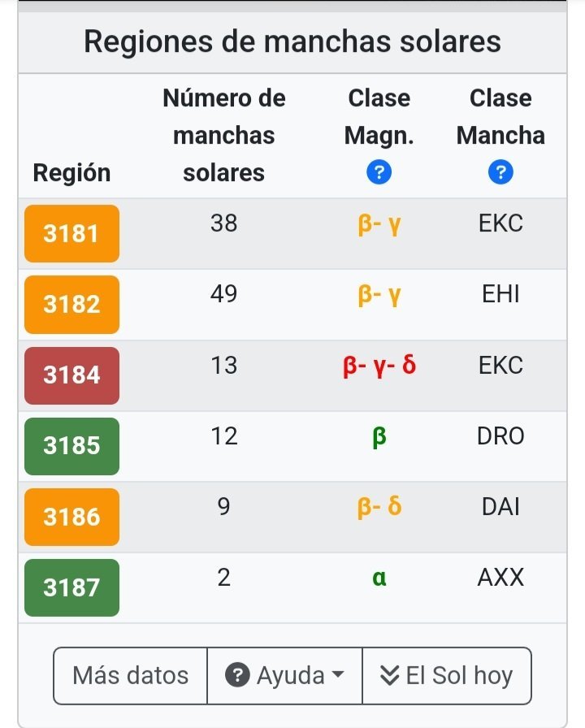Click the help icon under Clase Magn.

pyautogui.click(x=379, y=172)
